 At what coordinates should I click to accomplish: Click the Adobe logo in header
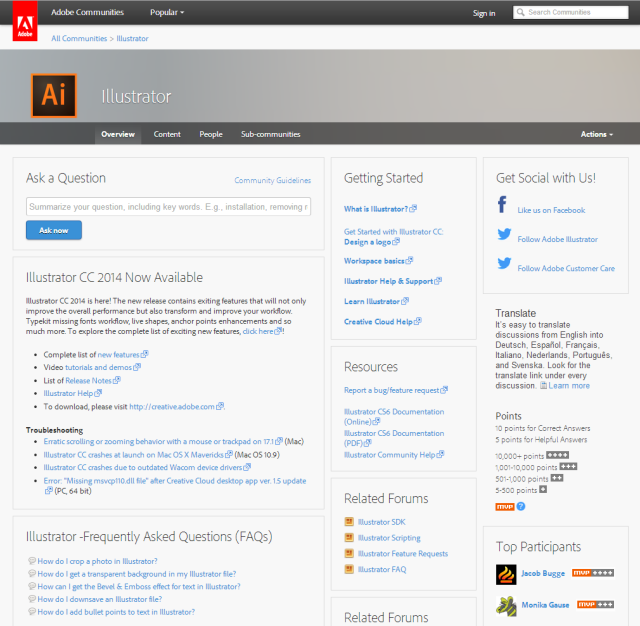pyautogui.click(x=25, y=21)
